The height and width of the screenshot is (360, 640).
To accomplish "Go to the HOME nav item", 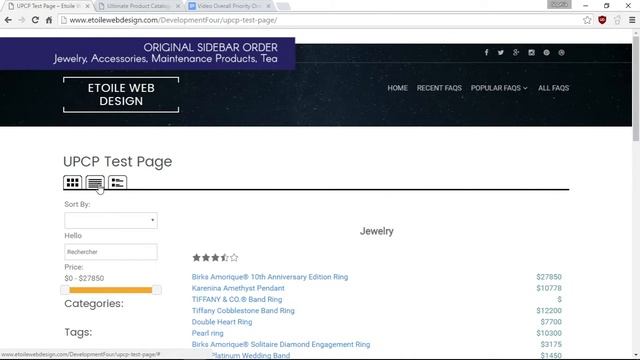I will pos(398,88).
